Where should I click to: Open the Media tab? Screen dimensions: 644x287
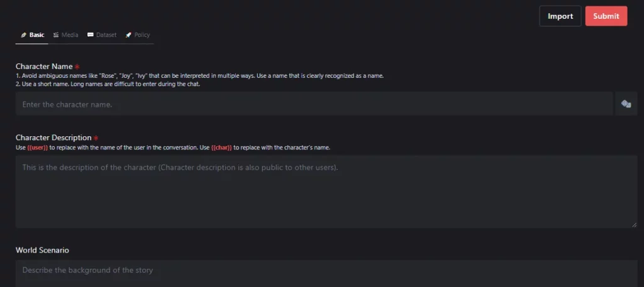pos(70,35)
